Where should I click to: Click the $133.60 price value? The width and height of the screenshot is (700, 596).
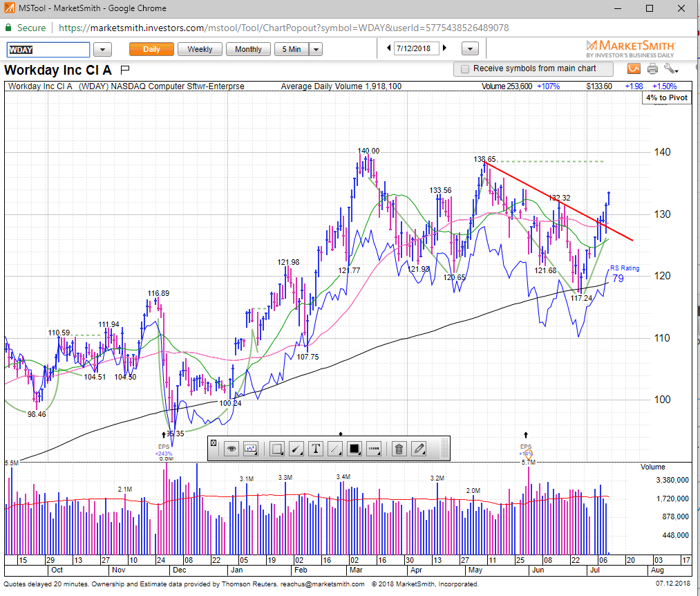pyautogui.click(x=598, y=86)
